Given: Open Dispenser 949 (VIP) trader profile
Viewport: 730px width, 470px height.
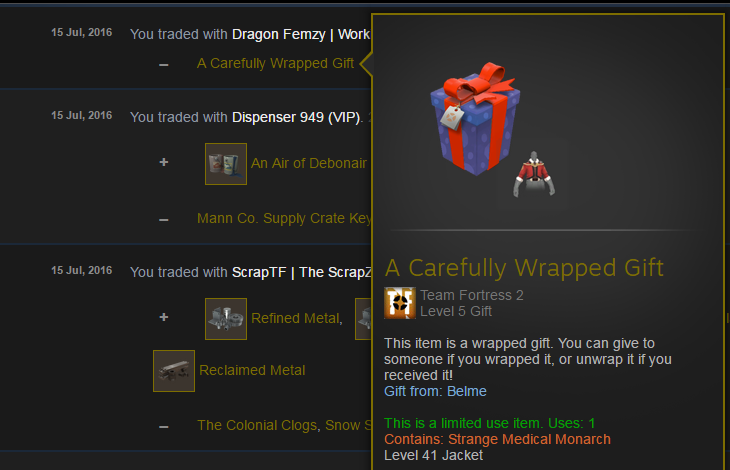Looking at the screenshot, I should 296,117.
